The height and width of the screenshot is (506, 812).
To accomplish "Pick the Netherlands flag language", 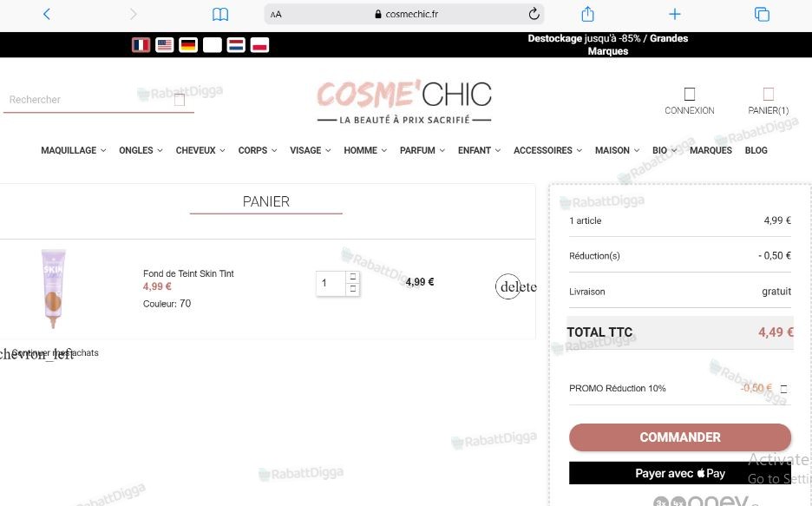I will pos(236,45).
